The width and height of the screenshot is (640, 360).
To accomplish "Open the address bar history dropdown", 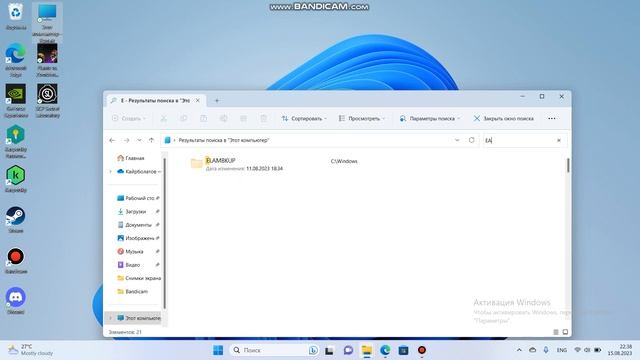I will (x=457, y=140).
